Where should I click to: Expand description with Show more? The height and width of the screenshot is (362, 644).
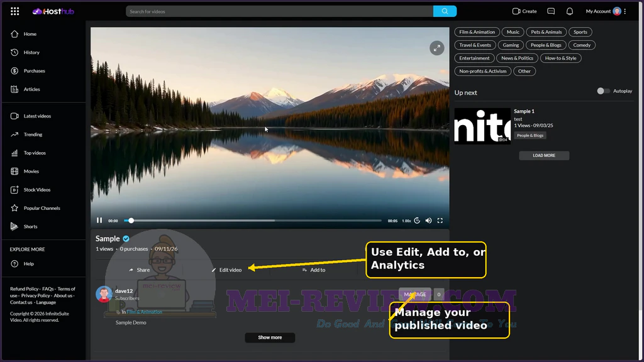[x=270, y=337]
